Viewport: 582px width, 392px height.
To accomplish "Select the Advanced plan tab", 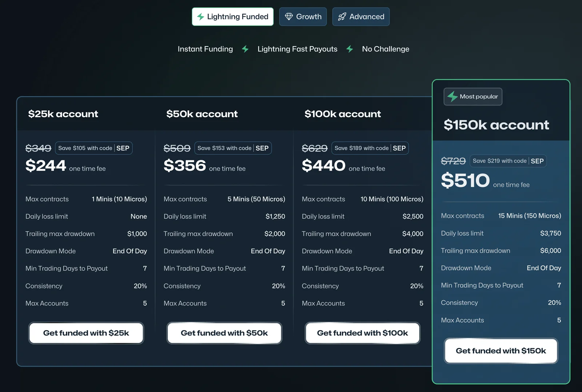I will coord(361,17).
